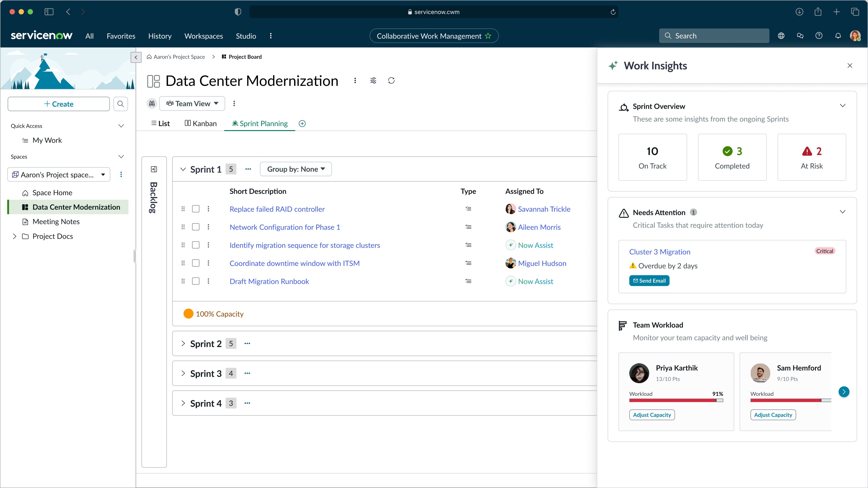Open Sprint 1 ellipsis options
868x488 pixels.
pos(248,169)
